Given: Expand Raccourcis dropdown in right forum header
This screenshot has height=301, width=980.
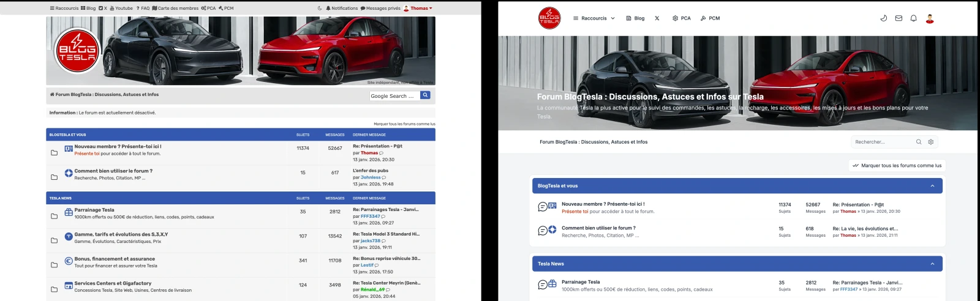Looking at the screenshot, I should [x=594, y=18].
